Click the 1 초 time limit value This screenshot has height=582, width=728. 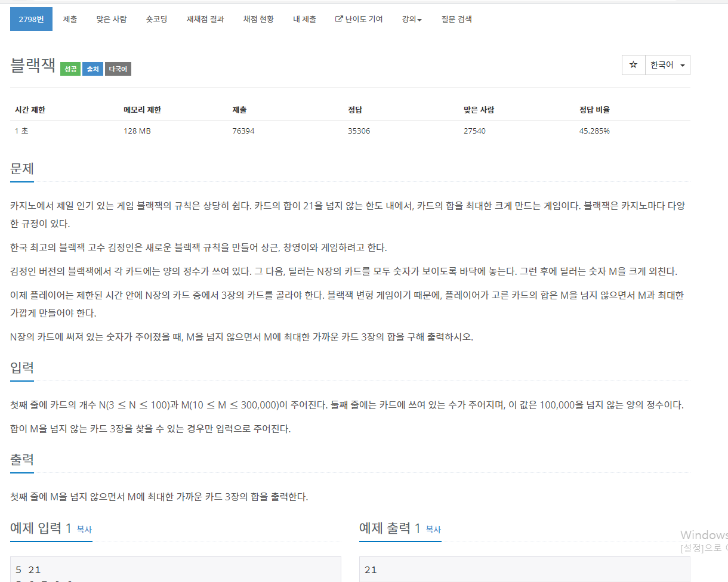(21, 131)
